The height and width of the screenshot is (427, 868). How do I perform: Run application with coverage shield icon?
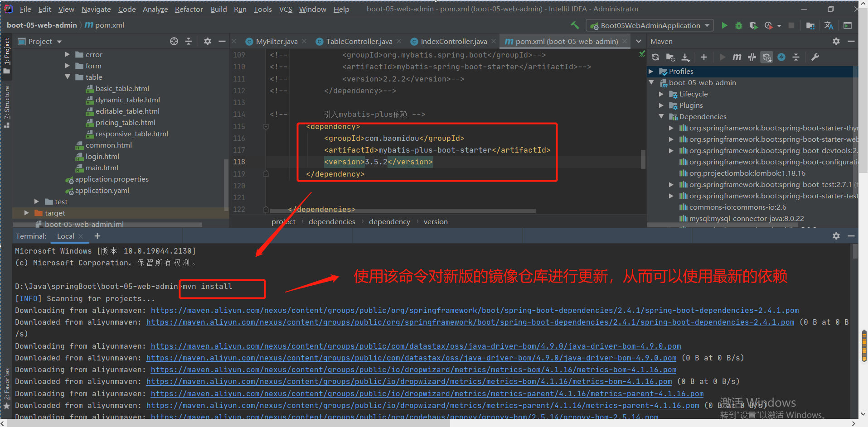(x=753, y=25)
